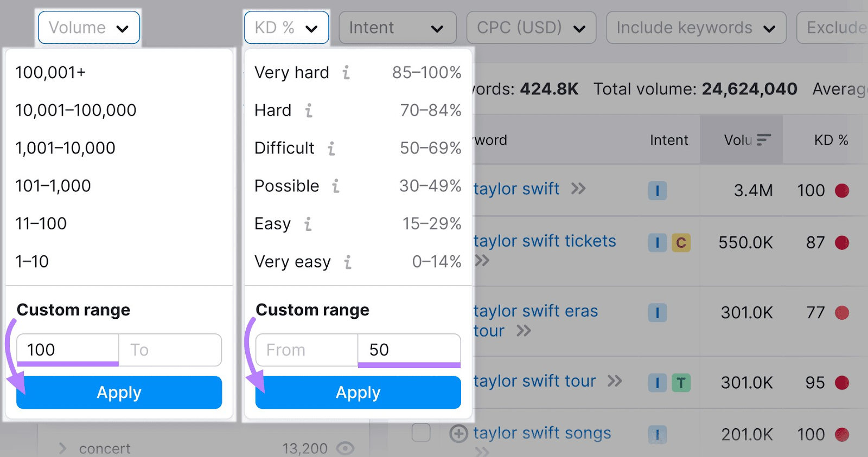
Task: Click the info icon next to Very hard
Action: [x=346, y=73]
